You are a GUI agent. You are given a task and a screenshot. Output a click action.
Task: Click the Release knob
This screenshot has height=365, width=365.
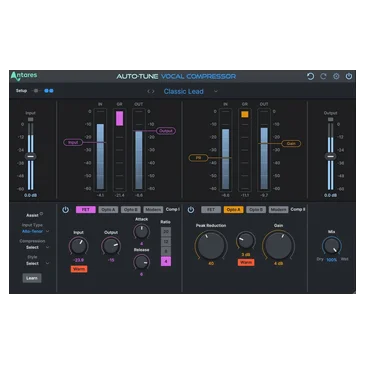click(x=141, y=262)
